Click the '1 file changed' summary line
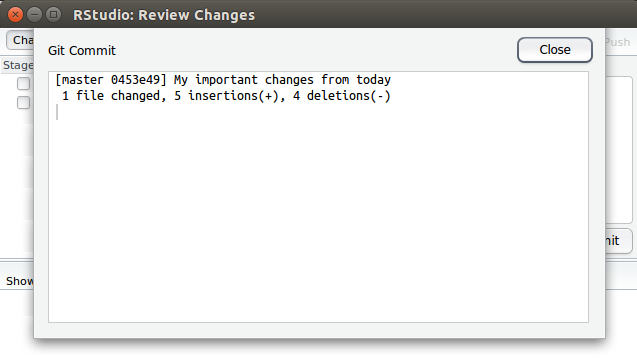637x361 pixels. (x=226, y=96)
